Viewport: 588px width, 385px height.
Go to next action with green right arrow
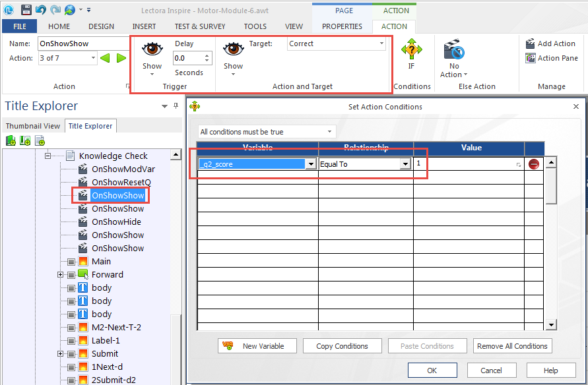[x=121, y=58]
